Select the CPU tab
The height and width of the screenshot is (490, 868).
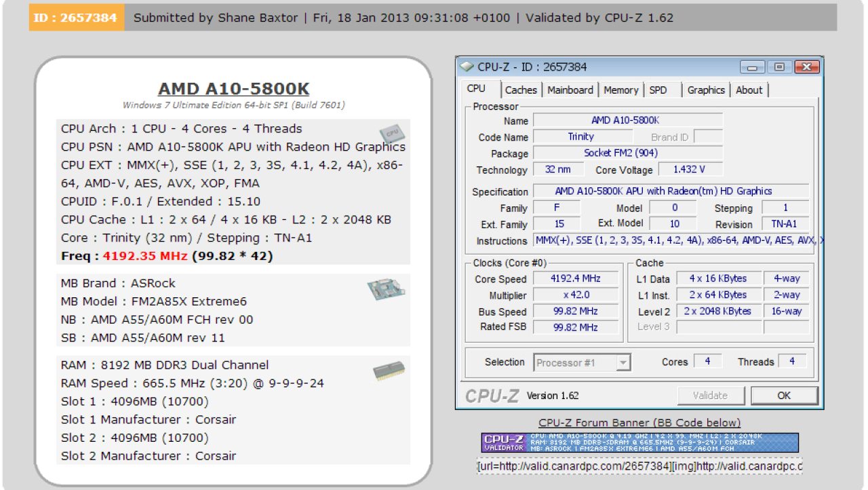[476, 89]
